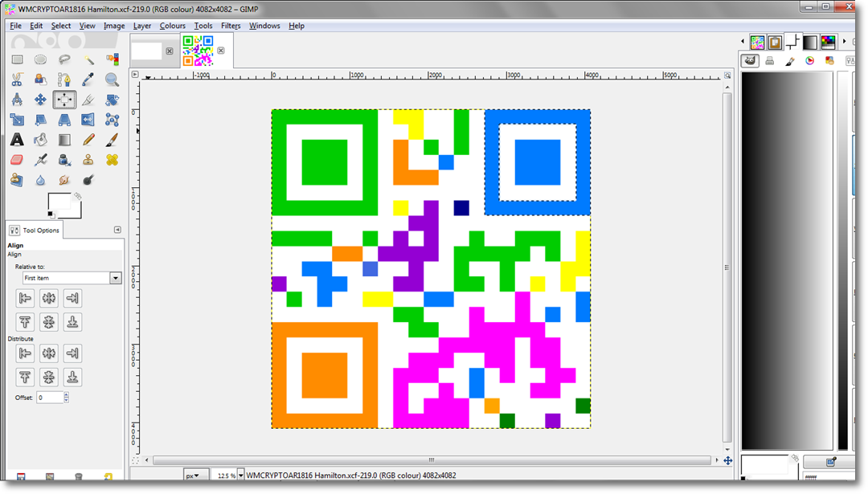Align target to horizontal centre
This screenshot has height=494, width=868.
[x=49, y=298]
